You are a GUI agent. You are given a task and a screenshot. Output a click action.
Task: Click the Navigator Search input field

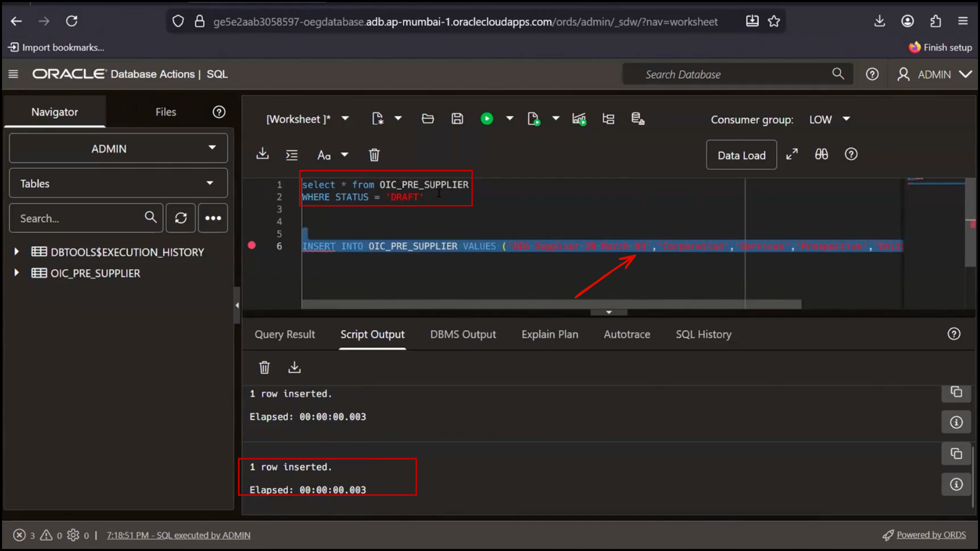(86, 218)
